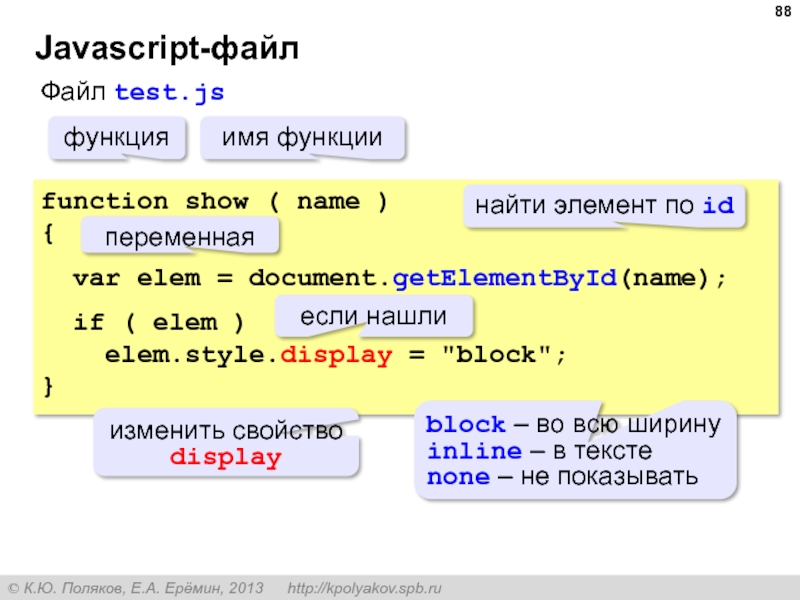Click "none – не показывать" line
This screenshot has height=600, width=800.
pos(562,477)
